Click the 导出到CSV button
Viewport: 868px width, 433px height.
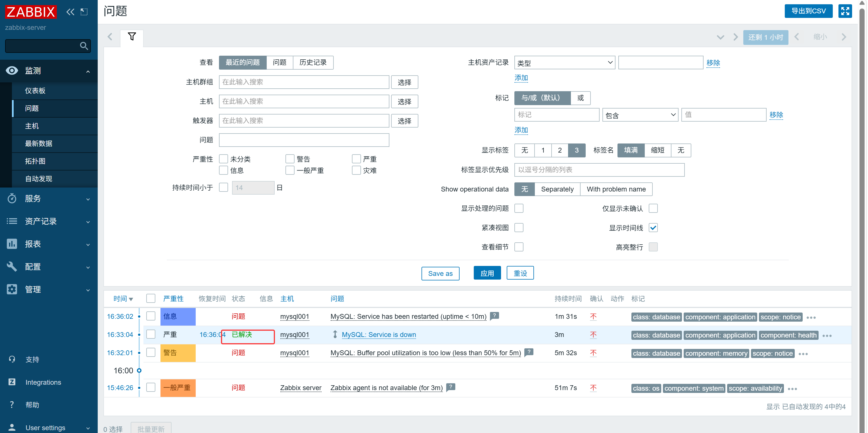pyautogui.click(x=808, y=11)
